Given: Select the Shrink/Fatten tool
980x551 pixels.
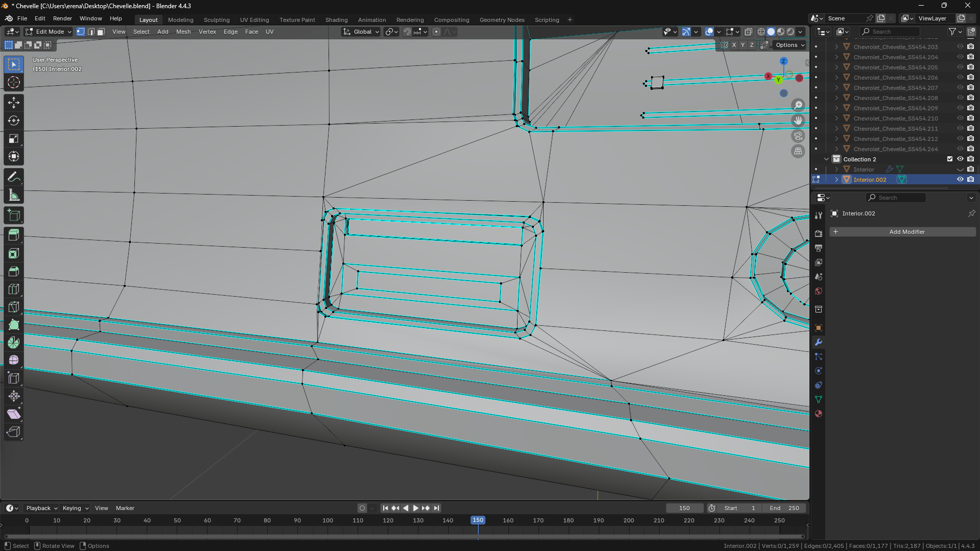Looking at the screenshot, I should click(14, 396).
